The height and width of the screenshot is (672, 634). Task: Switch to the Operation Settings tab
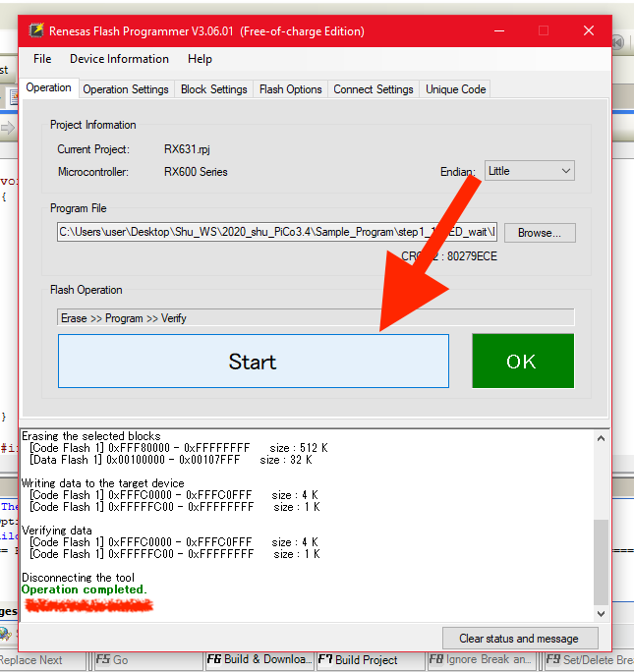click(x=126, y=89)
